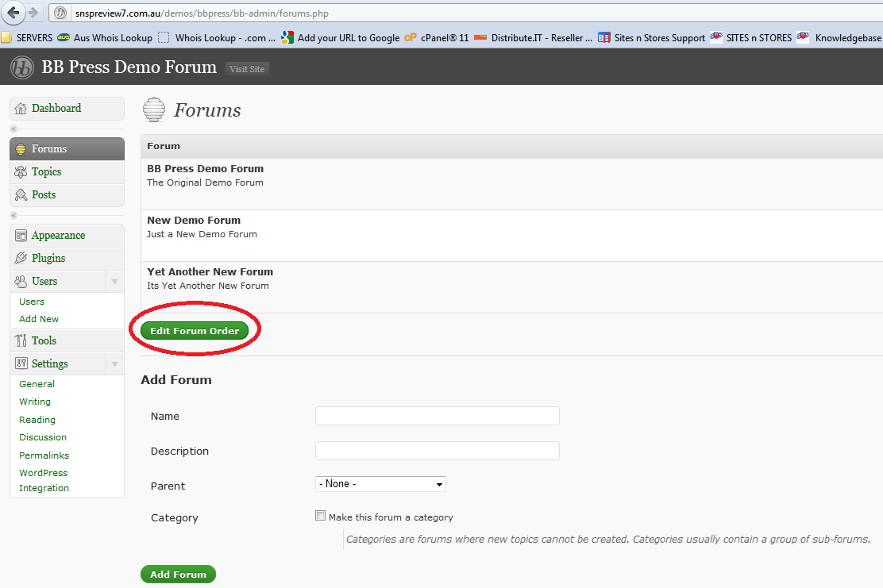
Task: Click the browser address bar URL
Action: click(202, 13)
